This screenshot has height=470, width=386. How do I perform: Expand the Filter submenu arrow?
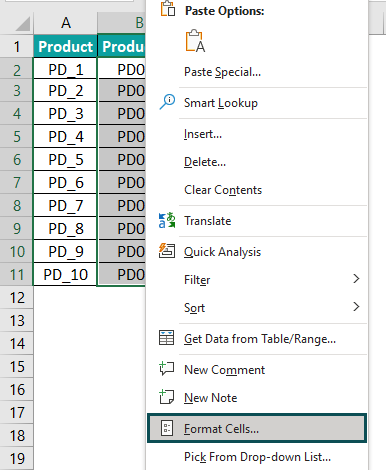356,279
